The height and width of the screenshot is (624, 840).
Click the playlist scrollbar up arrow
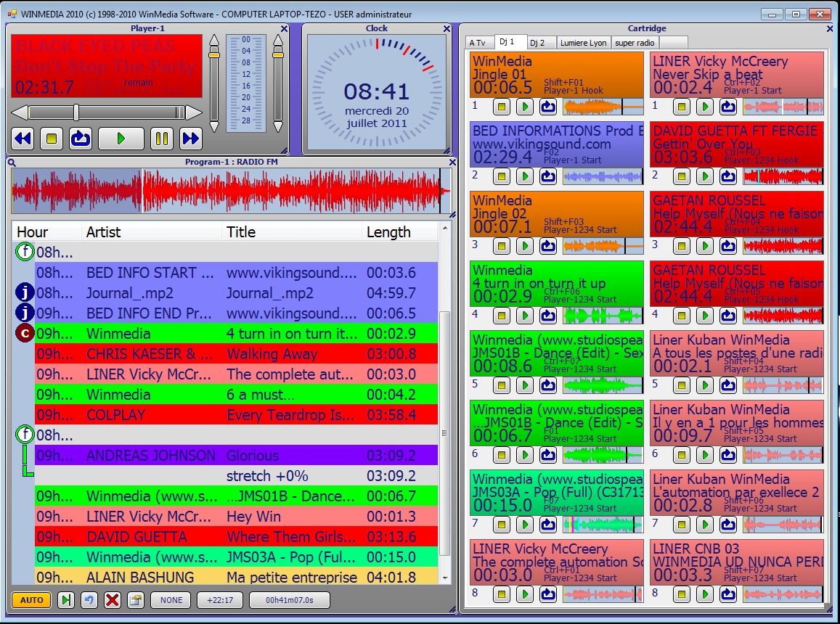point(444,228)
